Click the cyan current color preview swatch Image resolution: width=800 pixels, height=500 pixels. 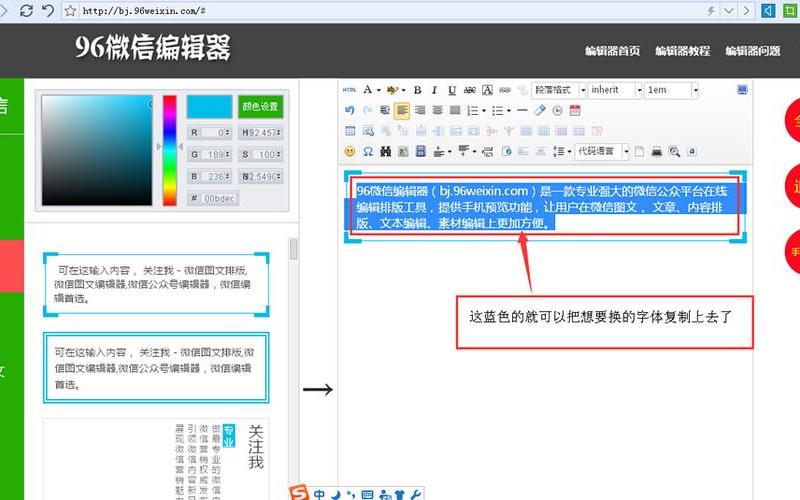[x=209, y=107]
